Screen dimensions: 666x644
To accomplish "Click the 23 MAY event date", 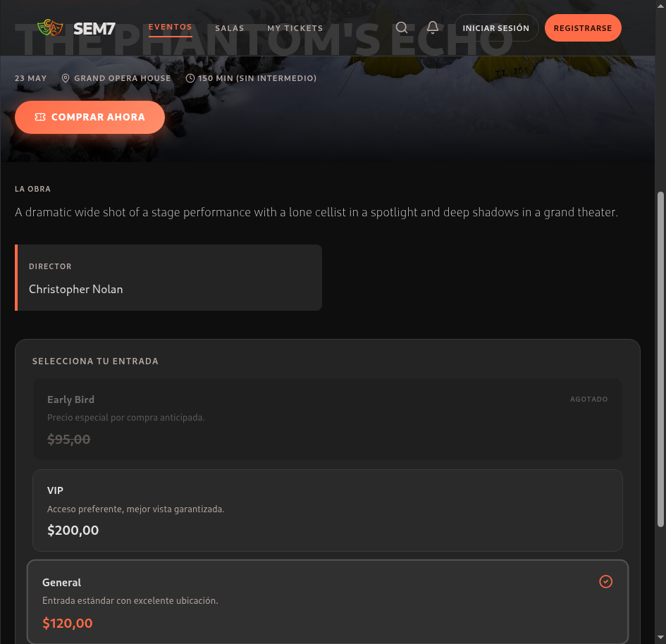I will click(30, 78).
